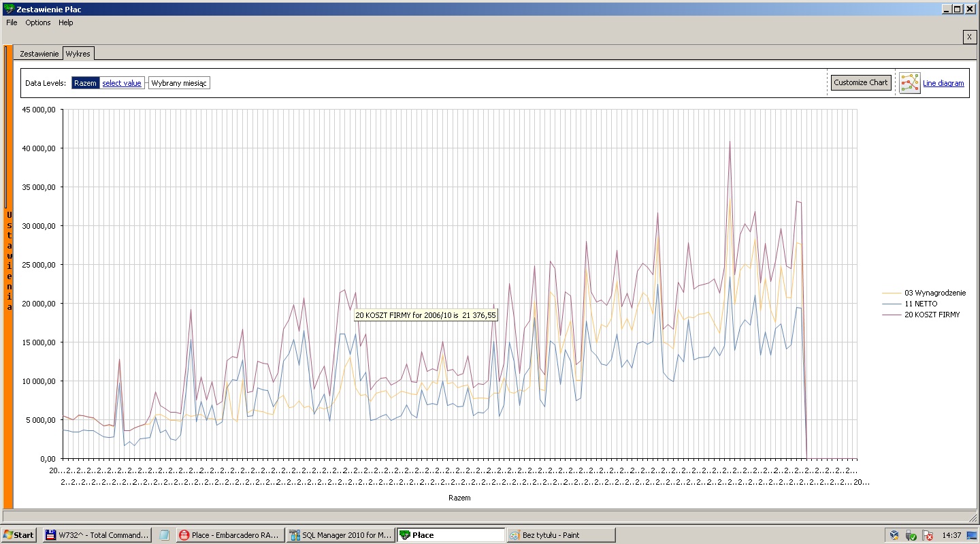The height and width of the screenshot is (544, 980).
Task: Switch to the Zestawienie tab
Action: coord(39,54)
